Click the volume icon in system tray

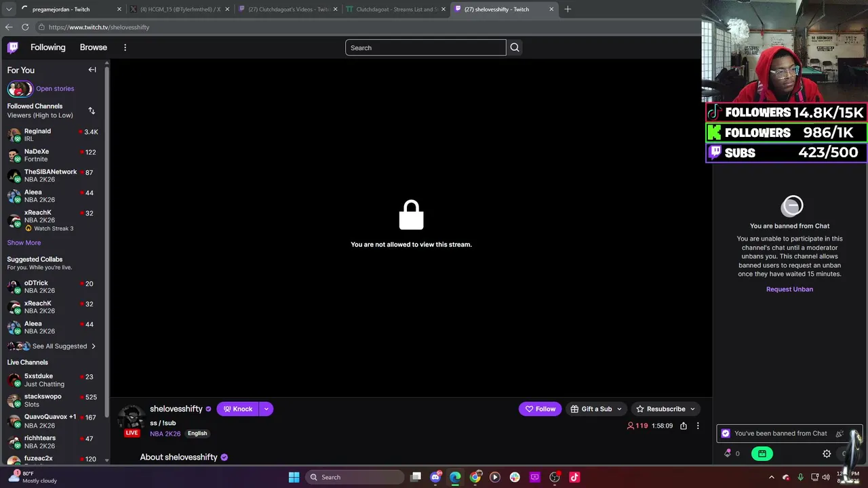coord(825,477)
